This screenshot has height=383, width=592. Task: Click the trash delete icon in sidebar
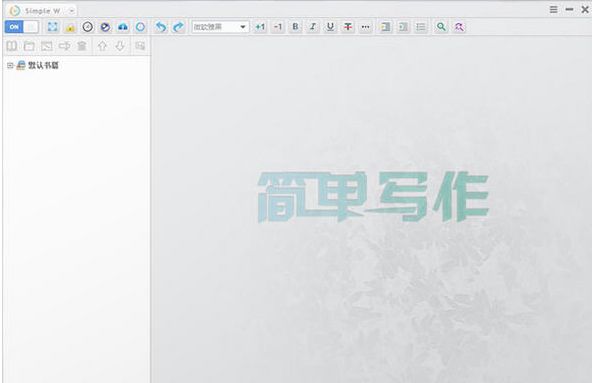(x=82, y=46)
